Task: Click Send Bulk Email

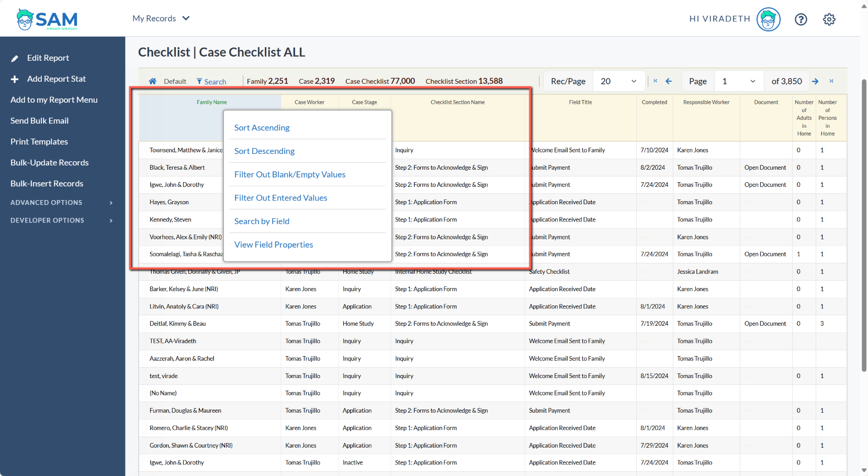Action: point(39,121)
